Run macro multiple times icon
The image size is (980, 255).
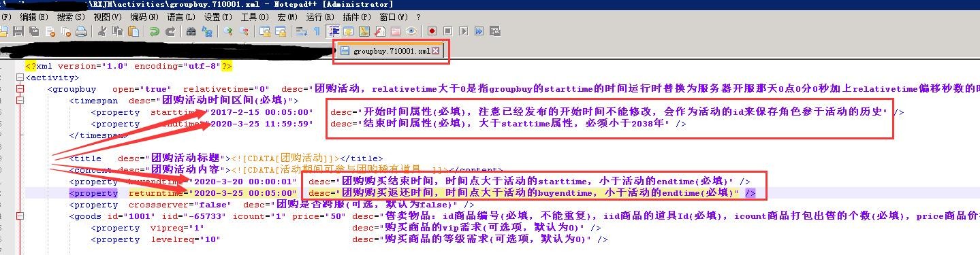479,31
